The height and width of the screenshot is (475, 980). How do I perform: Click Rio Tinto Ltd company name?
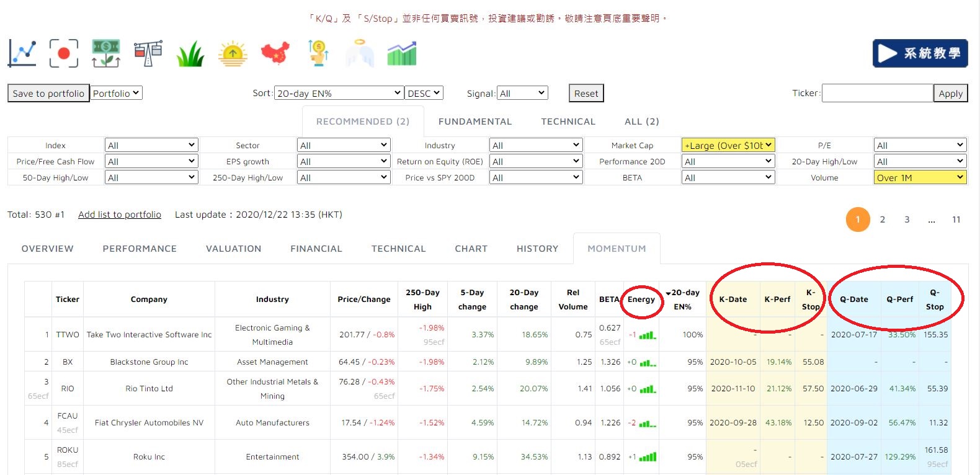pyautogui.click(x=149, y=389)
